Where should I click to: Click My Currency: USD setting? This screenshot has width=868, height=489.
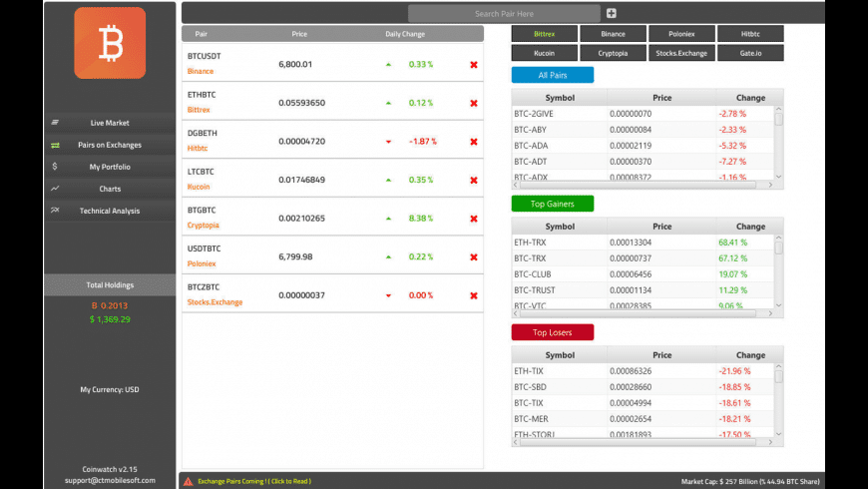pyautogui.click(x=110, y=389)
